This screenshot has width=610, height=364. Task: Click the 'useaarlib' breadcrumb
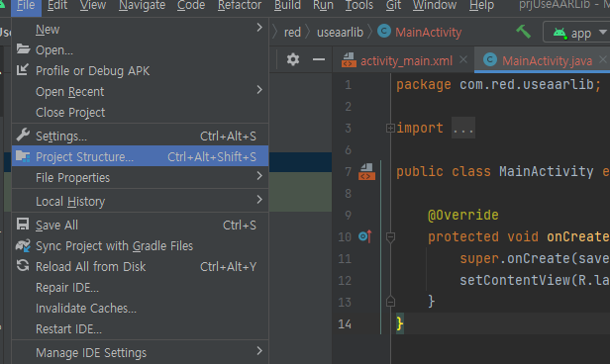340,33
